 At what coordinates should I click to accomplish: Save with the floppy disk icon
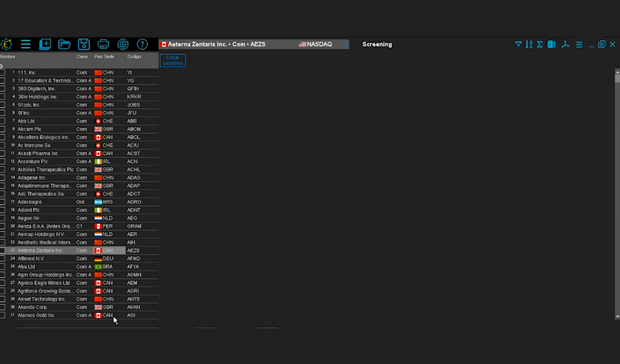pos(84,44)
